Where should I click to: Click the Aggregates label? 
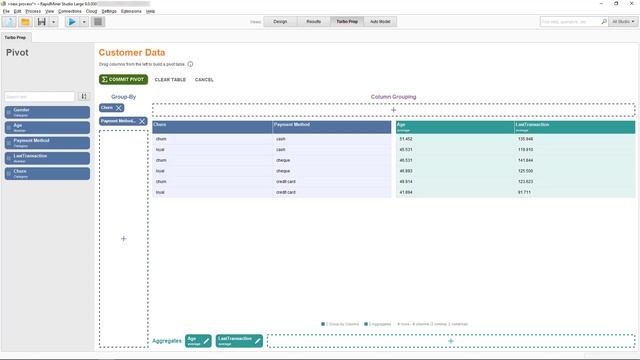(167, 341)
